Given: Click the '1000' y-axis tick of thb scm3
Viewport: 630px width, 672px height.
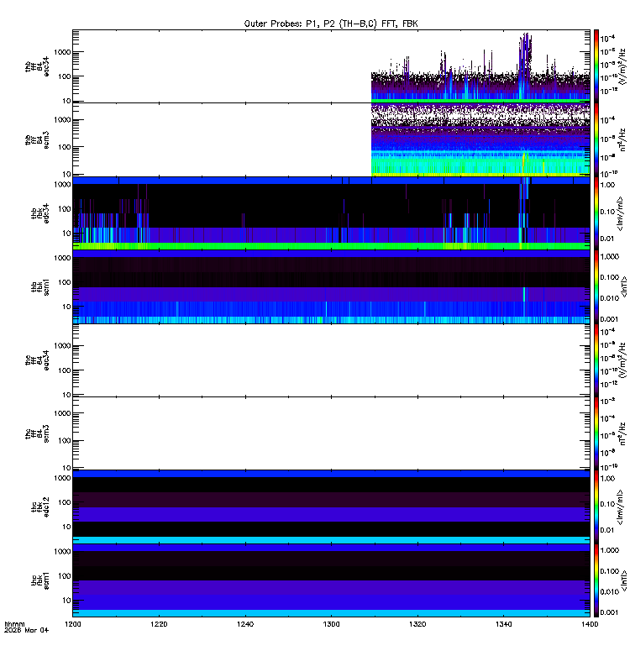Looking at the screenshot, I should (x=62, y=120).
